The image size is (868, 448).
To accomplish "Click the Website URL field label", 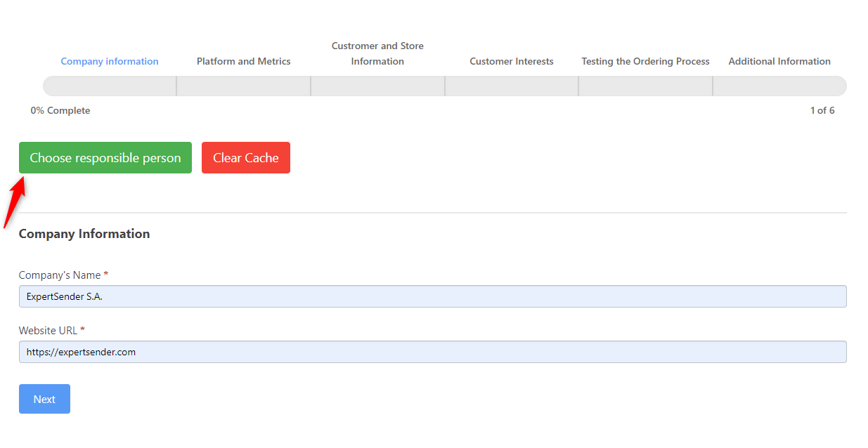I will pyautogui.click(x=48, y=330).
